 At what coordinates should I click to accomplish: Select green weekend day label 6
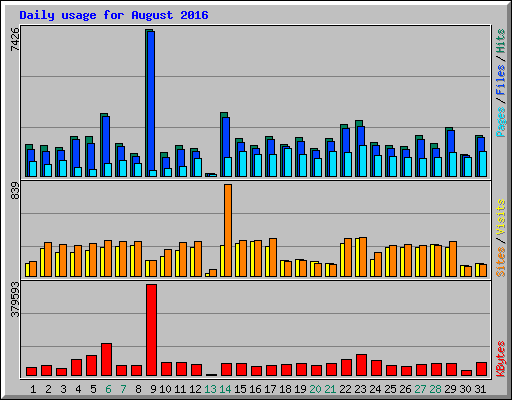108,389
